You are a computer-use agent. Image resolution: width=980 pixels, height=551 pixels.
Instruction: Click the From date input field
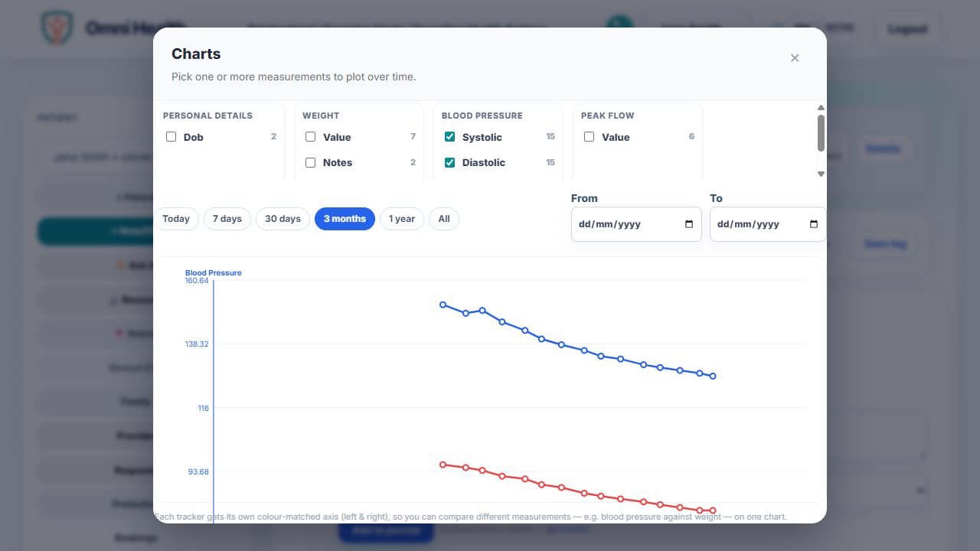coord(636,224)
